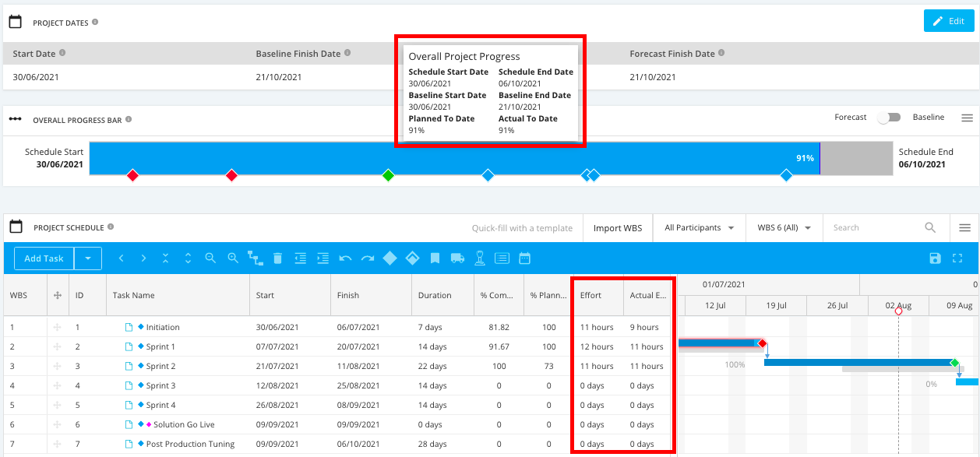Zoom in the Gantt chart

tap(232, 258)
